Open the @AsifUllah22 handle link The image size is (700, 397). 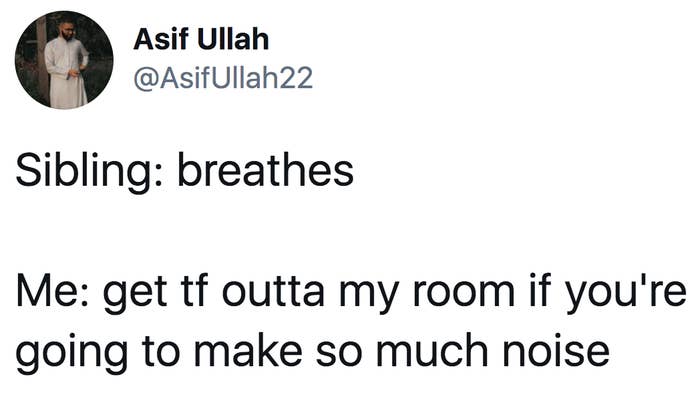223,78
